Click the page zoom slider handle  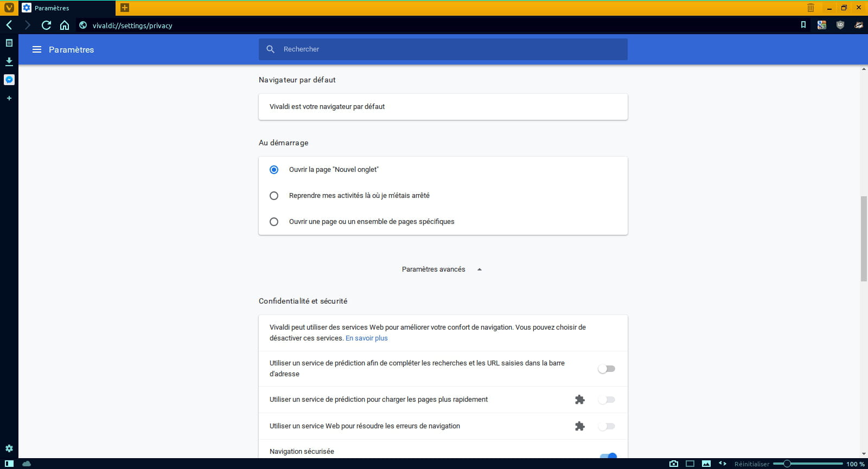point(787,464)
